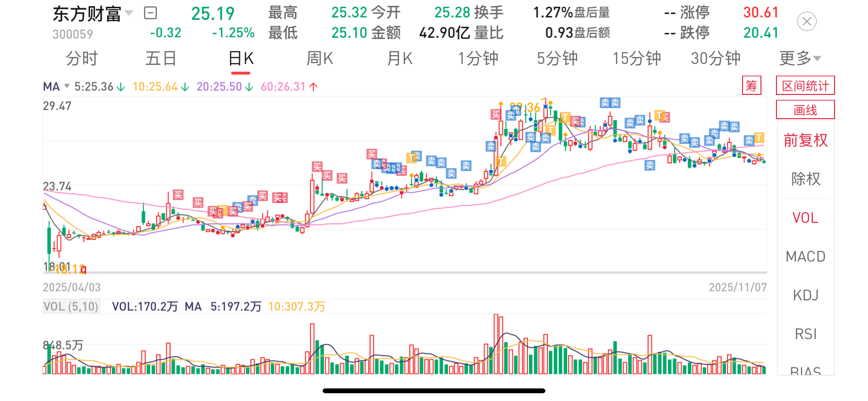Image resolution: width=868 pixels, height=401 pixels.
Task: Tap the 金额 value 42.90亿
Action: 445,33
